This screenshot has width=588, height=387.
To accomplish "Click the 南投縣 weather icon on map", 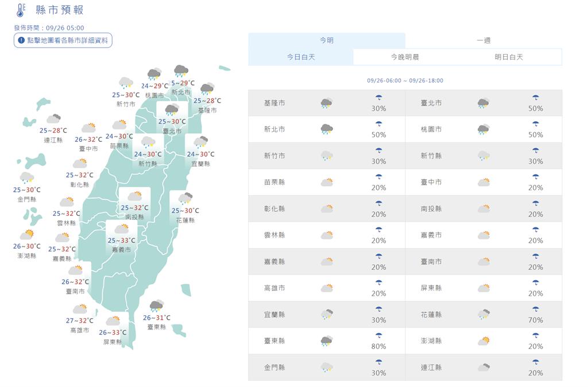I will [x=134, y=196].
